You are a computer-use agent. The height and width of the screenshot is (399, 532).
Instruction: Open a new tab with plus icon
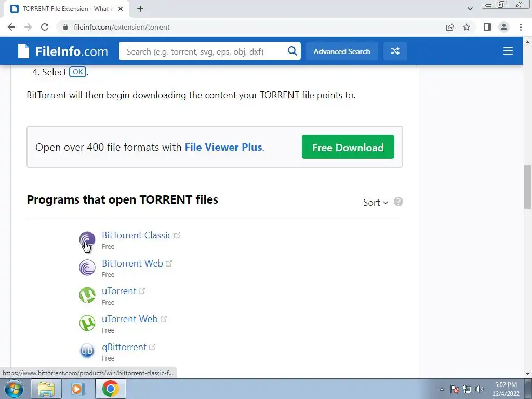[x=140, y=9]
